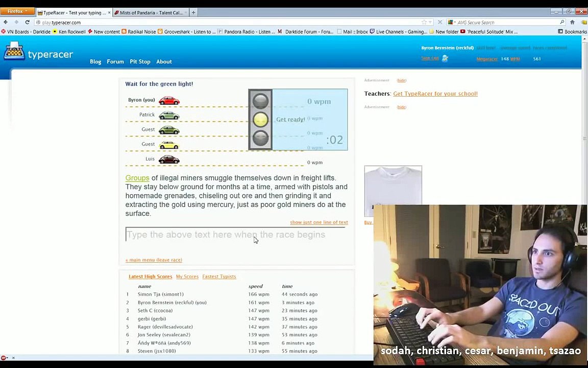The image size is (588, 368).
Task: Click the edit profile icon beside Sign Out
Action: [x=445, y=58]
